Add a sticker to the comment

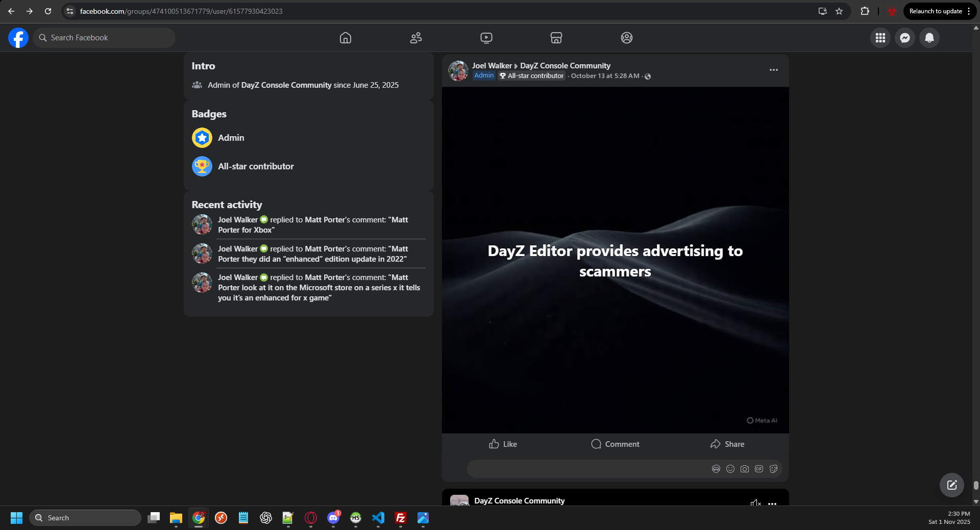[773, 469]
